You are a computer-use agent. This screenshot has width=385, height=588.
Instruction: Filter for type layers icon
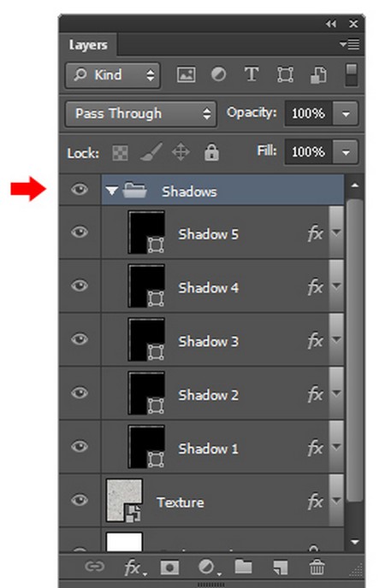tap(251, 73)
